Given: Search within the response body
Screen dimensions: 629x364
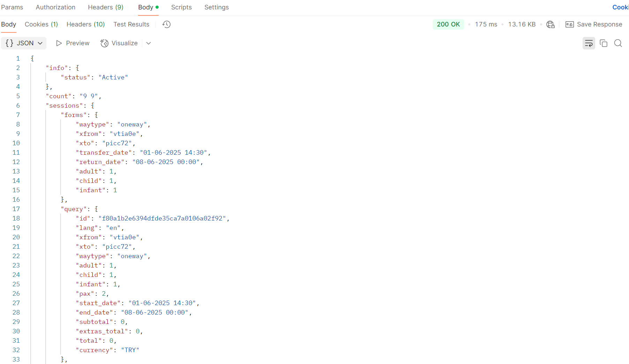Looking at the screenshot, I should pyautogui.click(x=618, y=43).
